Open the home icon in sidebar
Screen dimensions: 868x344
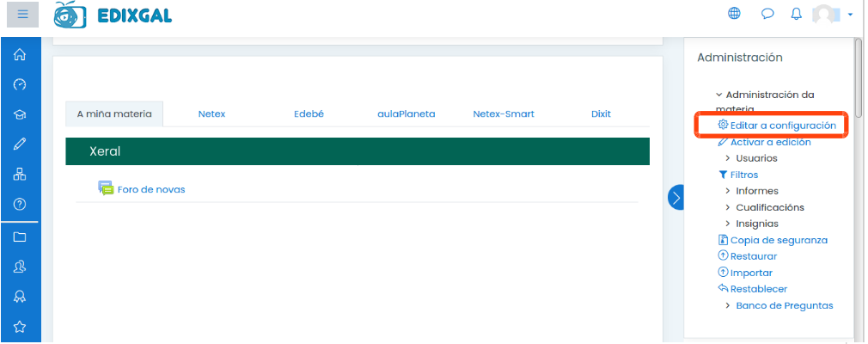pos(21,55)
